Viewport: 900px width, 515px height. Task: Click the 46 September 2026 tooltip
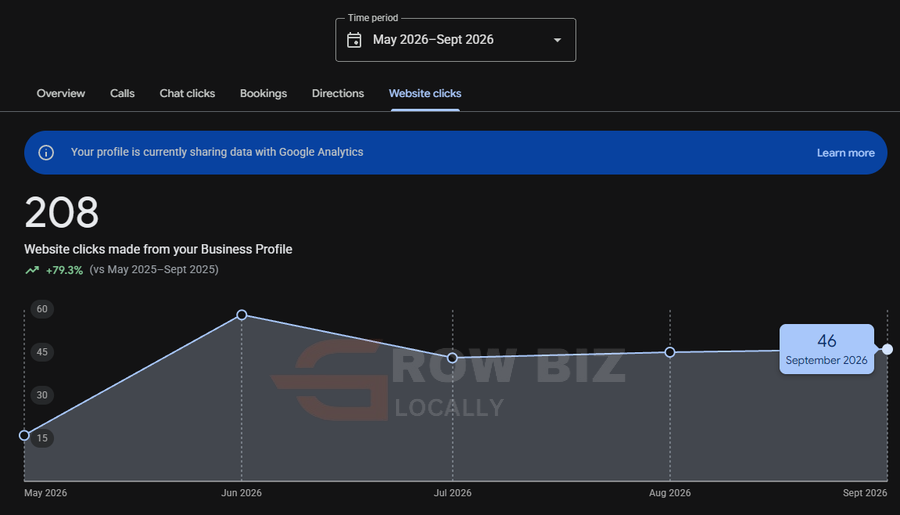(827, 349)
